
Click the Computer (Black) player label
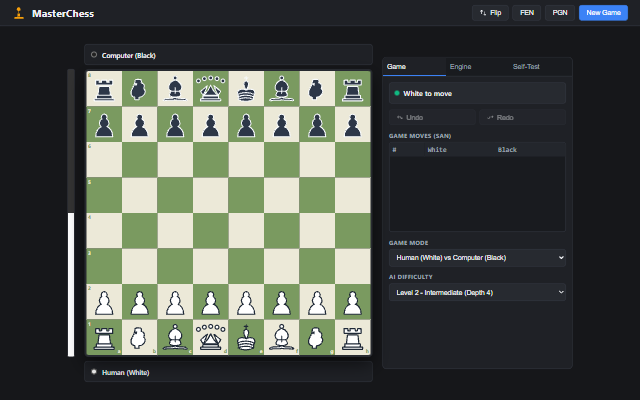pos(129,56)
